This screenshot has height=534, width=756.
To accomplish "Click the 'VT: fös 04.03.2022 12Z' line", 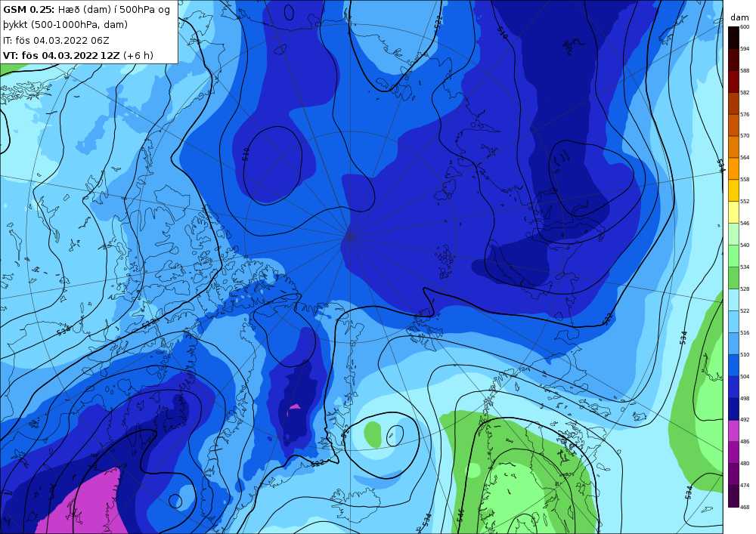I will (x=61, y=55).
